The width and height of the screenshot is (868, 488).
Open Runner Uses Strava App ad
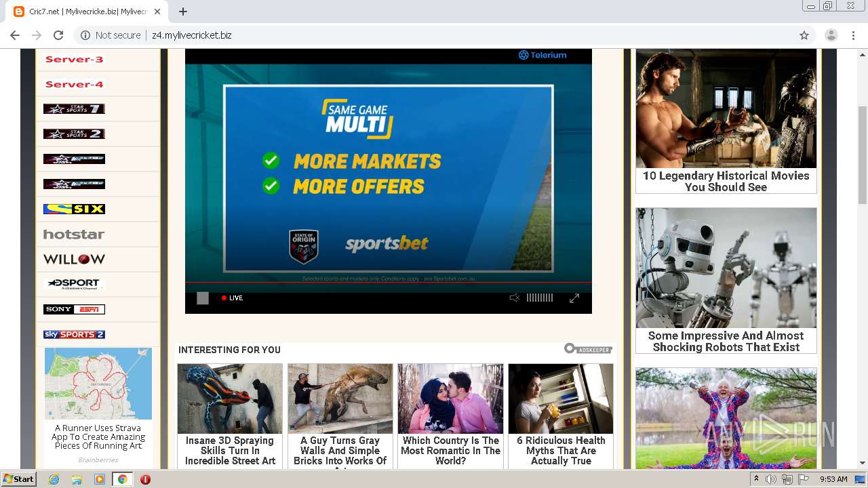pyautogui.click(x=98, y=407)
